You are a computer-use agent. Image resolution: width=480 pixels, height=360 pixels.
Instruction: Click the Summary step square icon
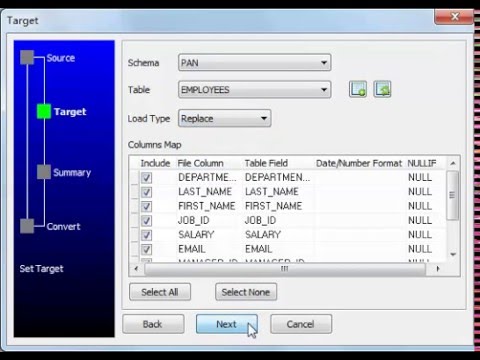(44, 172)
